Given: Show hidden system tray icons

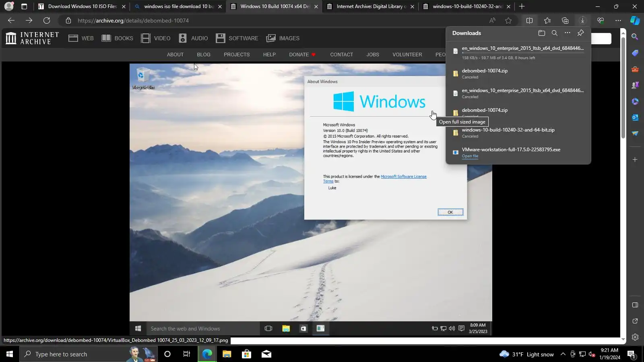Looking at the screenshot, I should pos(563,354).
